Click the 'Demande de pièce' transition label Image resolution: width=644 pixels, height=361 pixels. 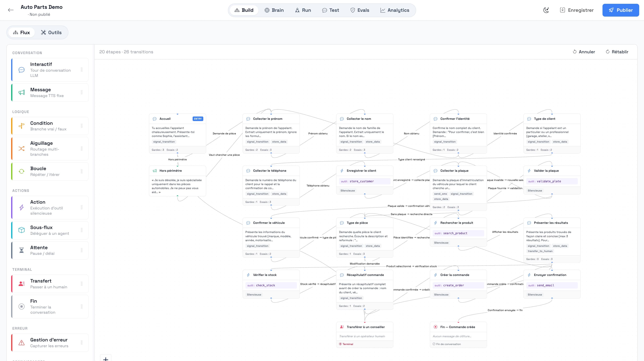[224, 133]
